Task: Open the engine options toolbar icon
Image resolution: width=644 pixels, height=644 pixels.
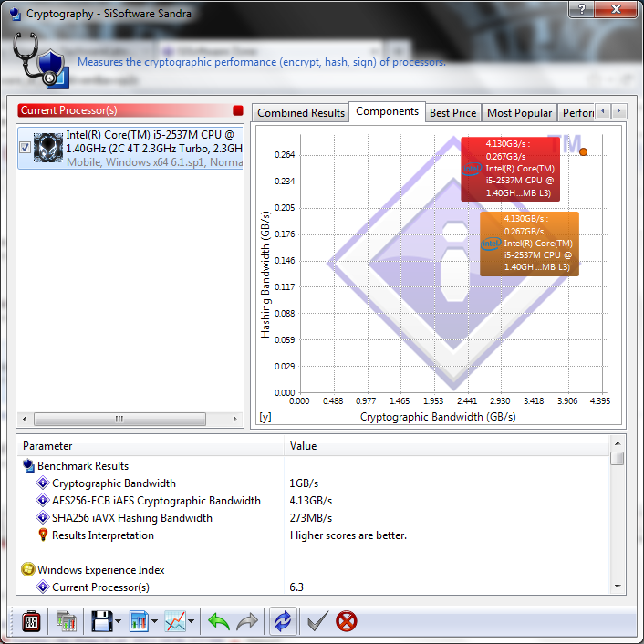Action: coord(31,621)
